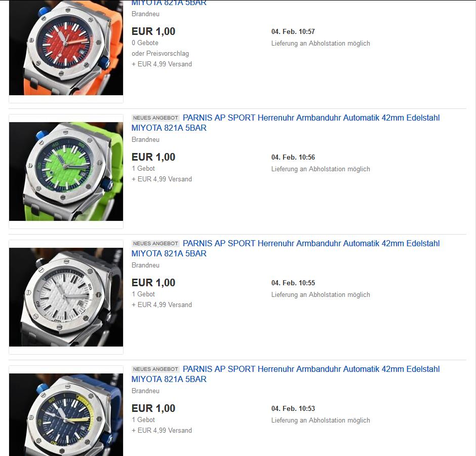This screenshot has height=456, width=476.
Task: Click NEUES ANGEBOT badge on green watch listing
Action: (155, 118)
